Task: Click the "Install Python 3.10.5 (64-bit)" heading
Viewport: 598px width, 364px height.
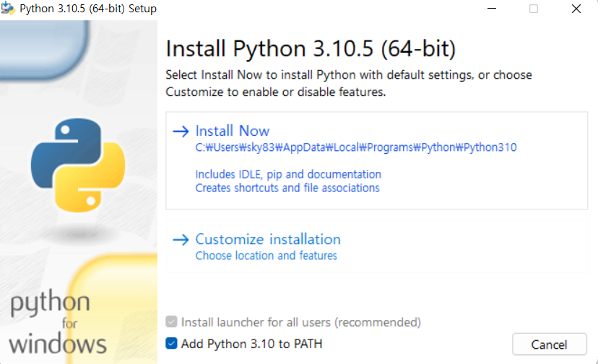Action: [311, 49]
